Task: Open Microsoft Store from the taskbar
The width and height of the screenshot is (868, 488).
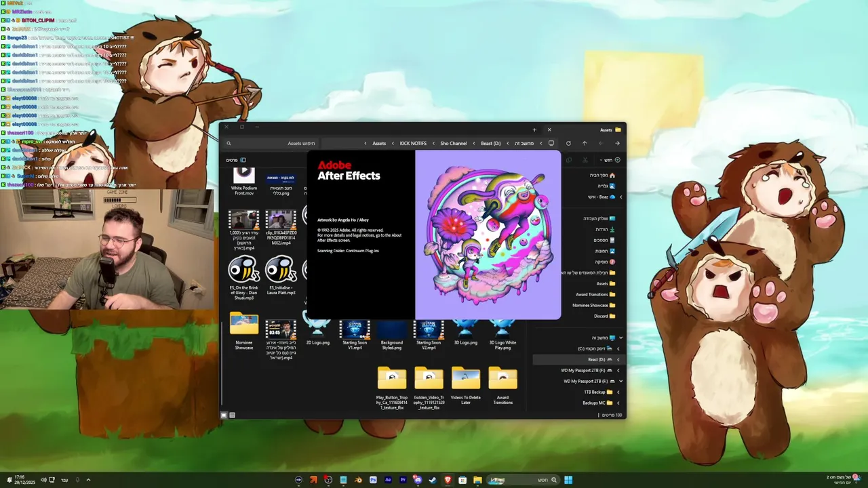Action: coord(462,480)
